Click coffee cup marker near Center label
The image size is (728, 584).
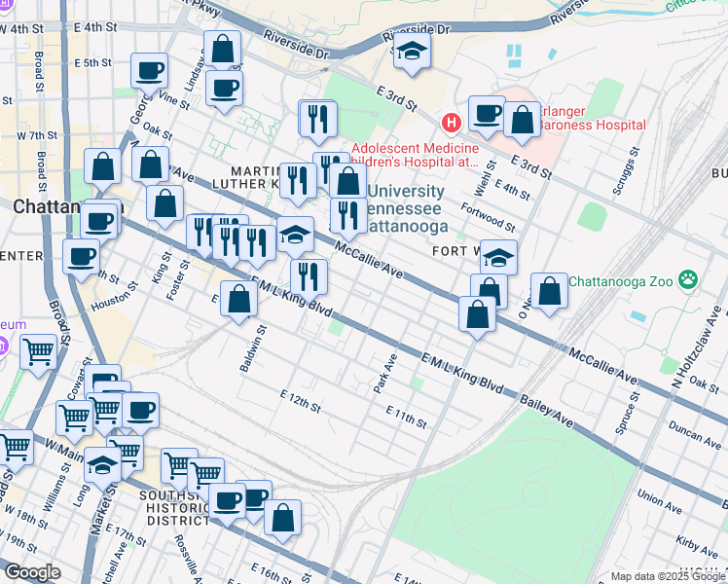pyautogui.click(x=81, y=258)
